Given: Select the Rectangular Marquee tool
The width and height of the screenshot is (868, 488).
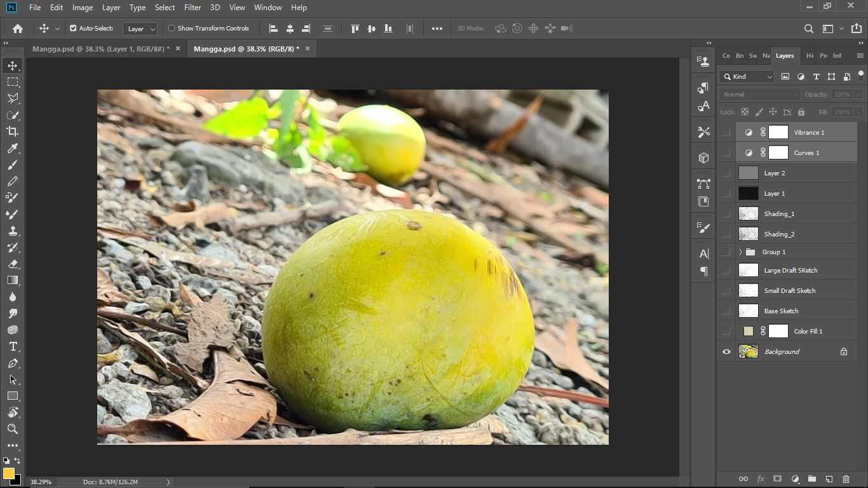Looking at the screenshot, I should 13,82.
